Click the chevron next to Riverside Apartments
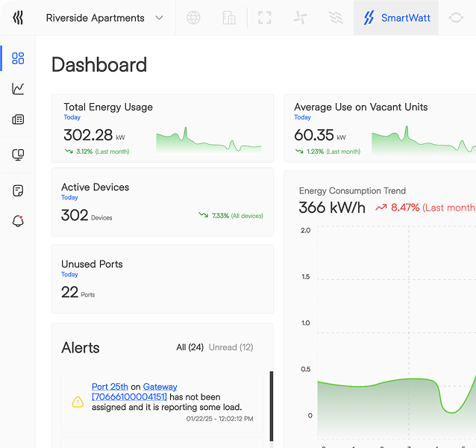This screenshot has width=476, height=448. click(159, 18)
